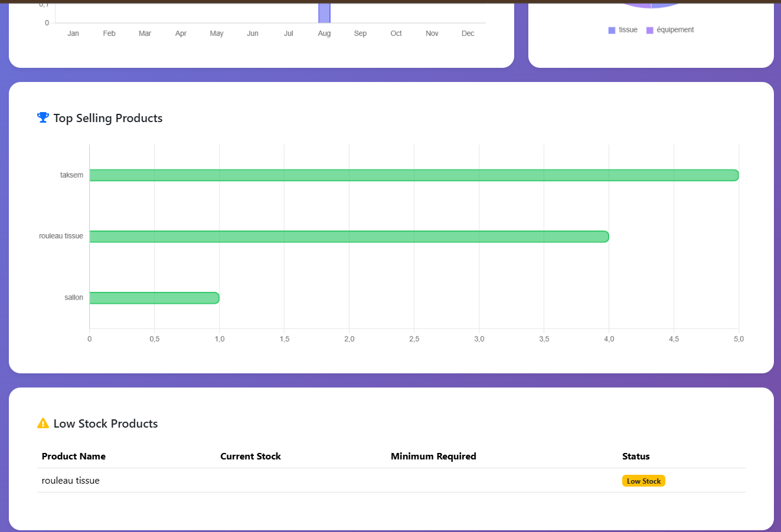Toggle the équipement legend color square
The height and width of the screenshot is (532, 781).
click(649, 30)
